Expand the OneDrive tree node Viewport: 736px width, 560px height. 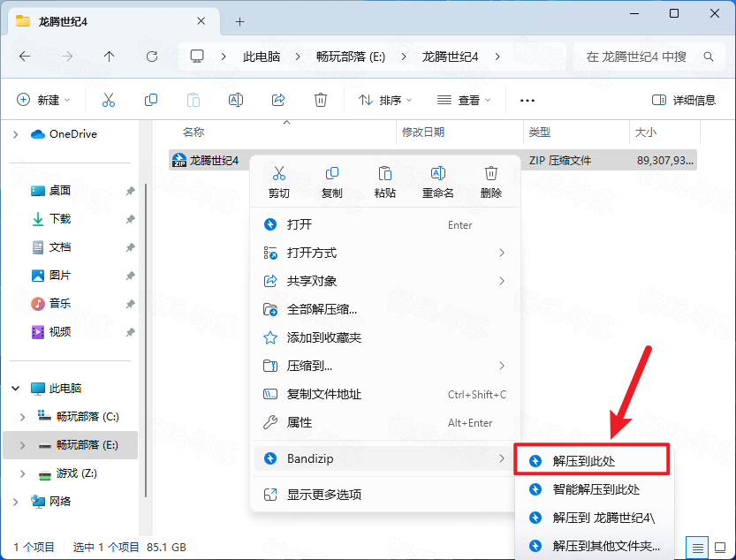coord(16,135)
